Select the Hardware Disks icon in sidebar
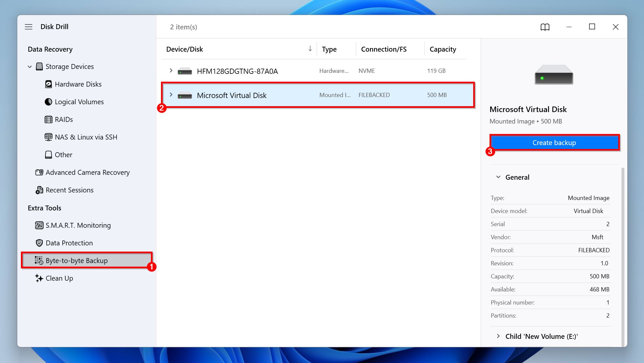Screen dimensions: 644x363 (x=48, y=84)
